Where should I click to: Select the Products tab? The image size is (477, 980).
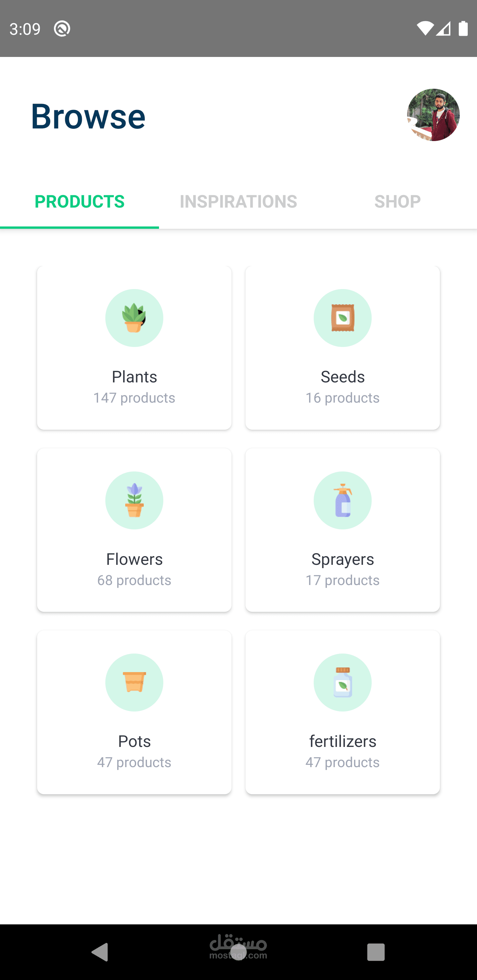tap(79, 202)
